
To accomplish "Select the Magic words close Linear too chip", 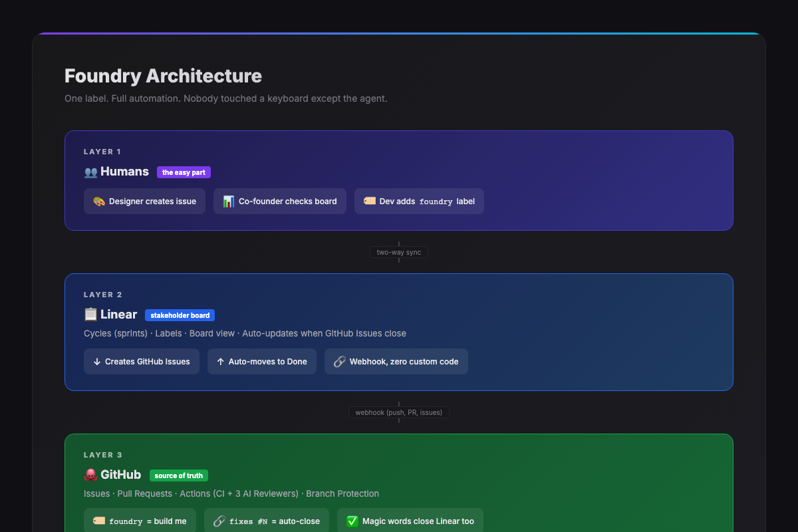I will pos(410,521).
